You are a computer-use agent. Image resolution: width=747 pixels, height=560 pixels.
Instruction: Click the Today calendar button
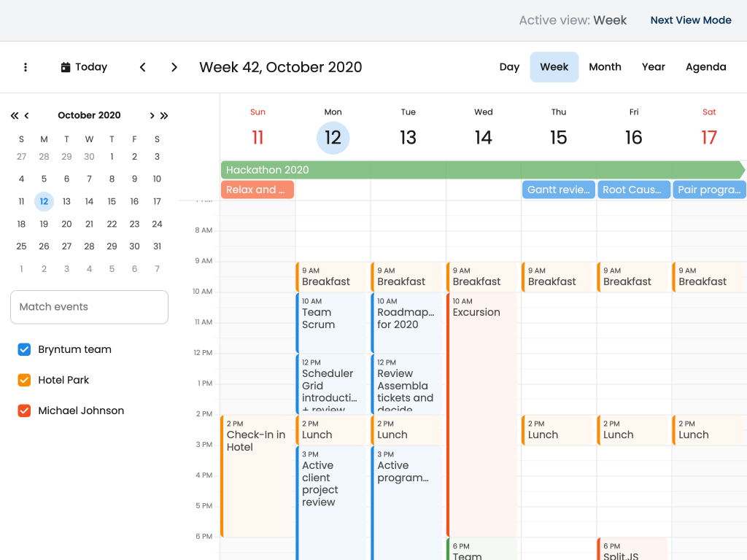84,67
